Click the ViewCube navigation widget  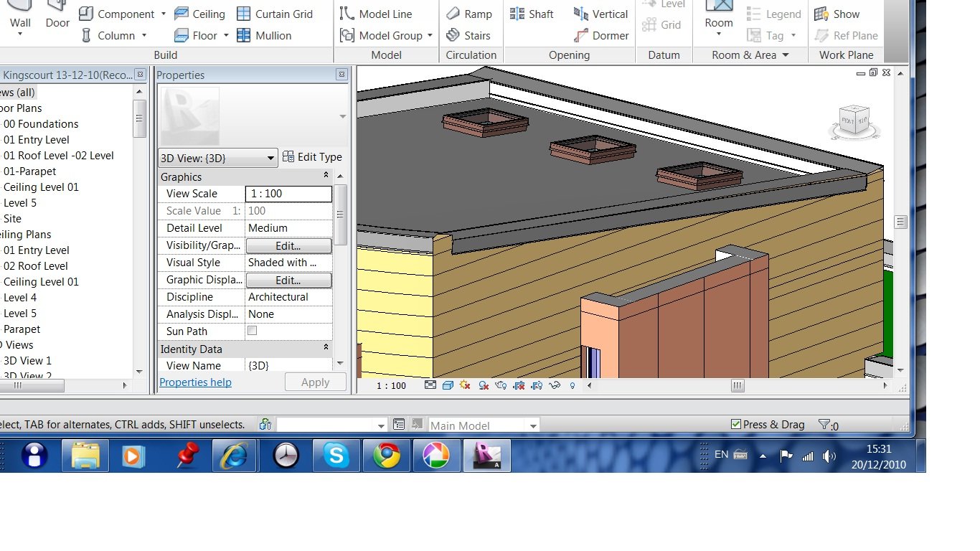pyautogui.click(x=854, y=121)
